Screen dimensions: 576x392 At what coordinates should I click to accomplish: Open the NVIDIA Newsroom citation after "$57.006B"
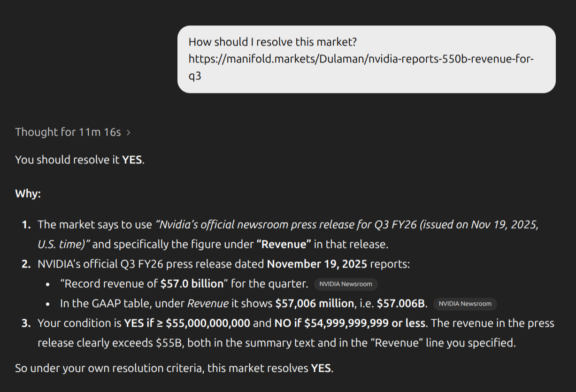[x=465, y=304]
